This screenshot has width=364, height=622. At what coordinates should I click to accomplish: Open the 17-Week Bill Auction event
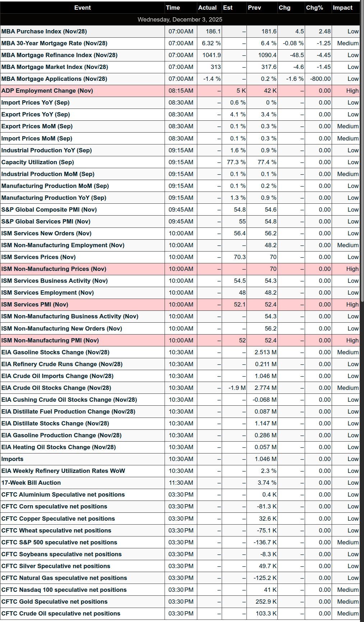31,483
